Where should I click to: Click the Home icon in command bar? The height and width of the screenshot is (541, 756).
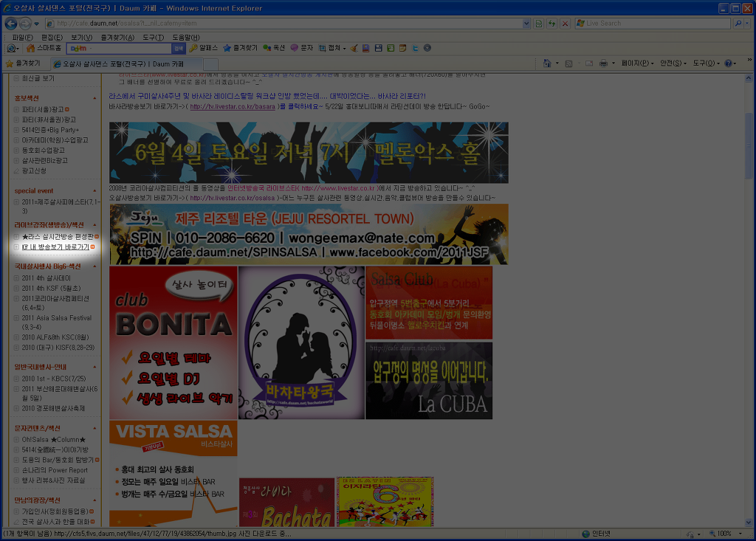pyautogui.click(x=547, y=63)
